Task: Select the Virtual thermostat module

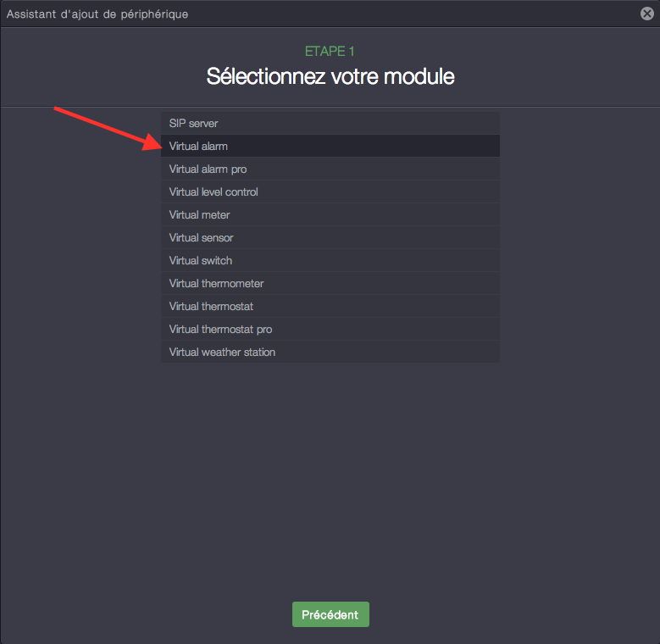Action: [330, 307]
